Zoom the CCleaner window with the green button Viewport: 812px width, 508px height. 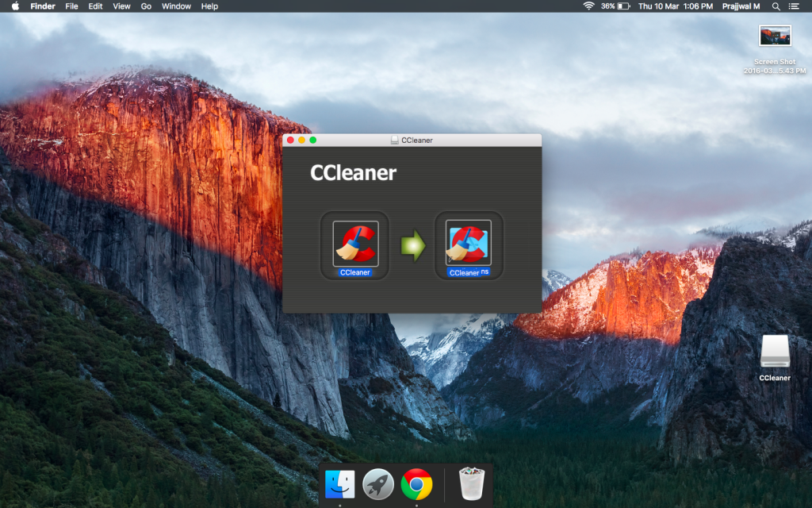[312, 140]
